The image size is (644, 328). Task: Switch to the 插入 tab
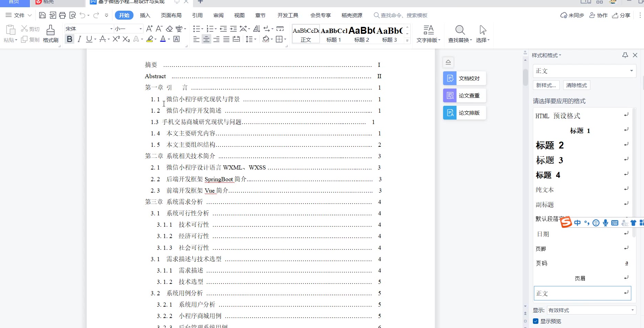145,15
